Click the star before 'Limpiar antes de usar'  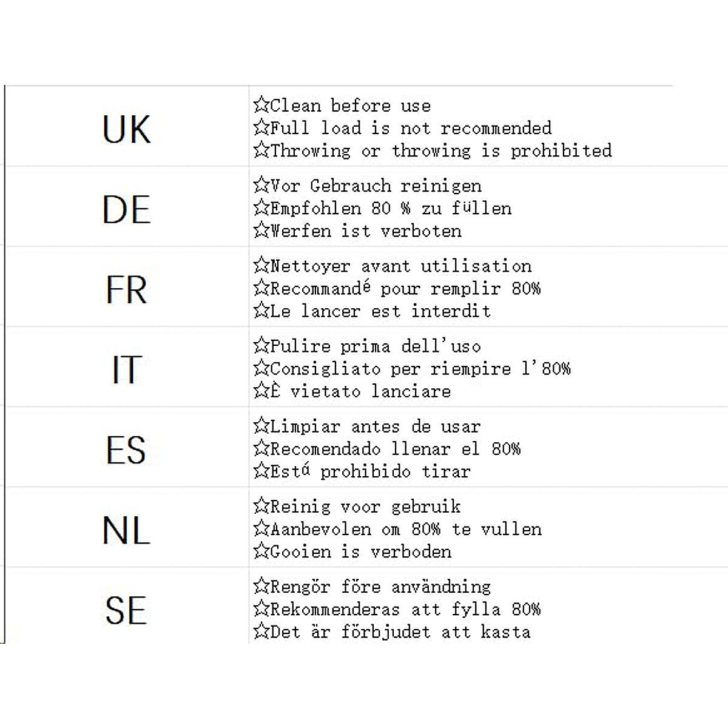261,426
